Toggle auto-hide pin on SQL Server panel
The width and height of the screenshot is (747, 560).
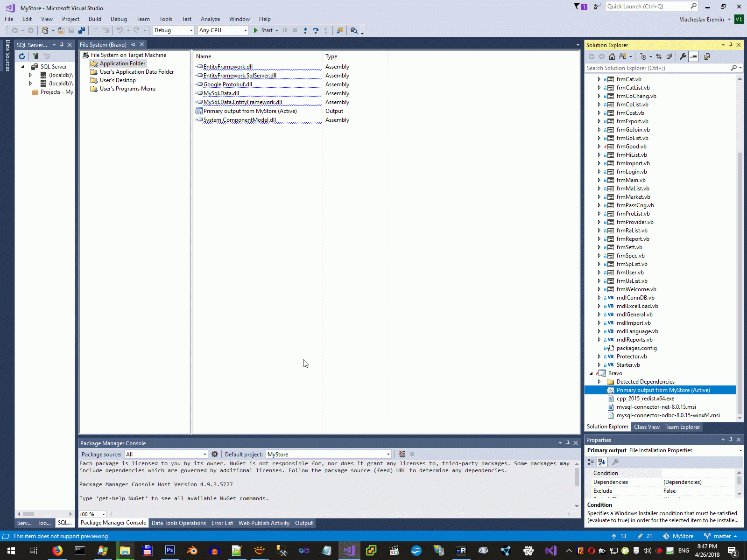pyautogui.click(x=62, y=45)
